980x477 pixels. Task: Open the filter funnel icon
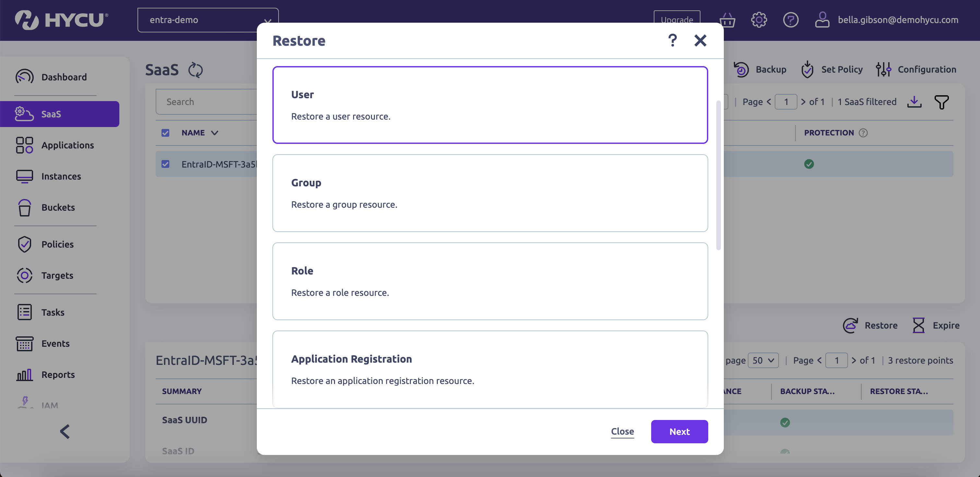[x=941, y=102]
